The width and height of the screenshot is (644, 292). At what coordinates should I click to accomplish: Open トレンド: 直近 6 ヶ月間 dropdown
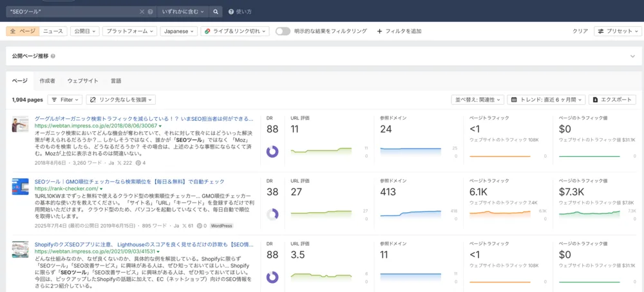[x=546, y=100]
